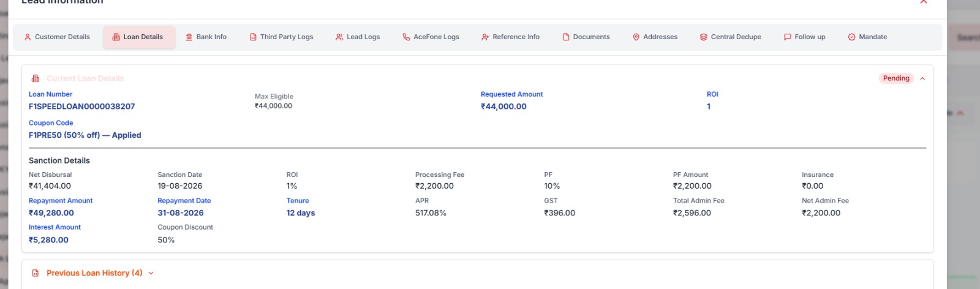Click the Loan Number label
980x289 pixels.
tap(50, 94)
